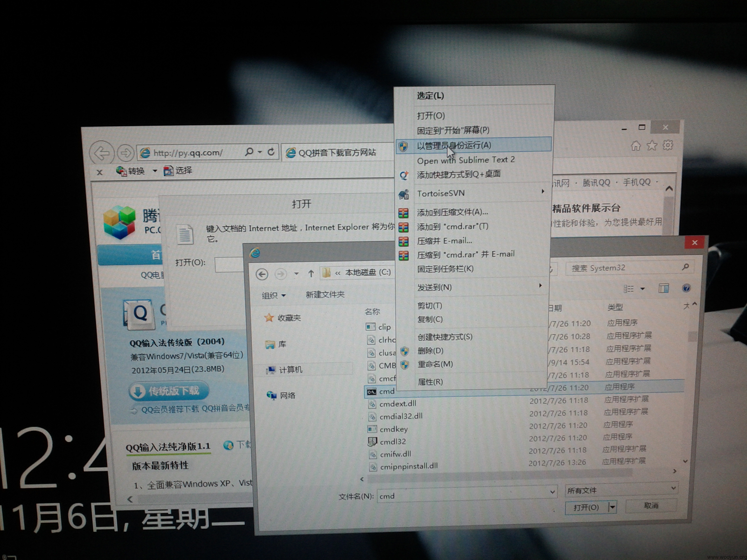747x560 pixels.
Task: Click search icon in System32 search box
Action: point(685,267)
